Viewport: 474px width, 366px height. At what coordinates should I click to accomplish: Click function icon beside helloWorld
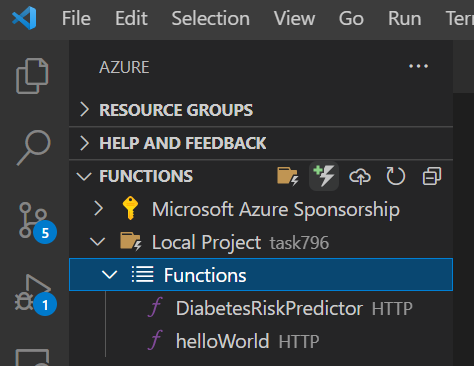tap(155, 340)
